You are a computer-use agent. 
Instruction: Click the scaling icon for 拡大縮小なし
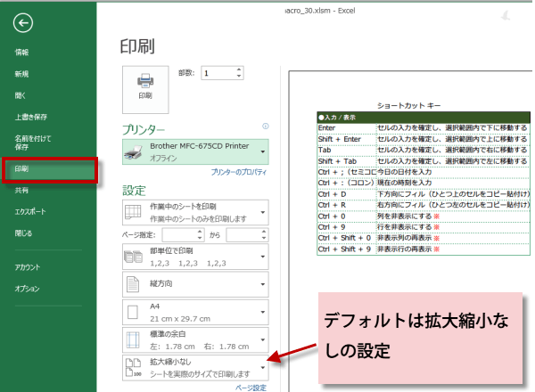(132, 368)
